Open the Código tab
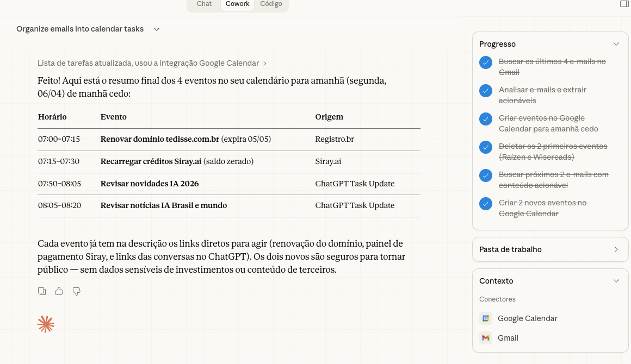Viewport: 631px width, 364px height. pos(271,4)
